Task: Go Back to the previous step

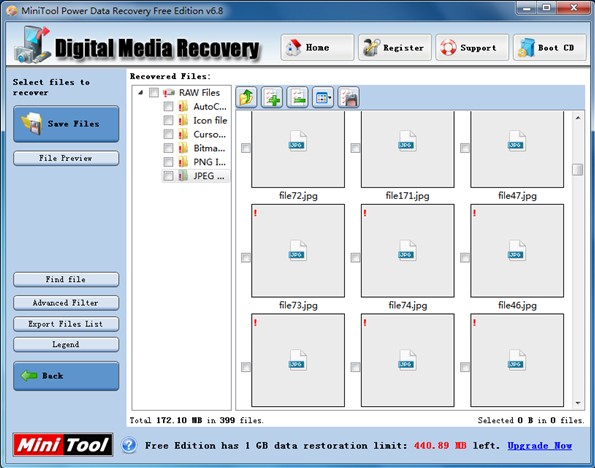Action: pyautogui.click(x=66, y=376)
